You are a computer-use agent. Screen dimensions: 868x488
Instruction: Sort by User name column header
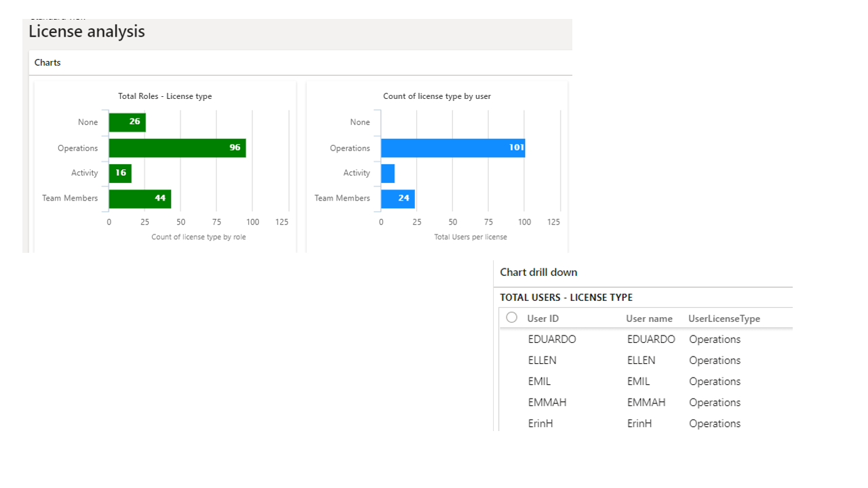tap(649, 319)
